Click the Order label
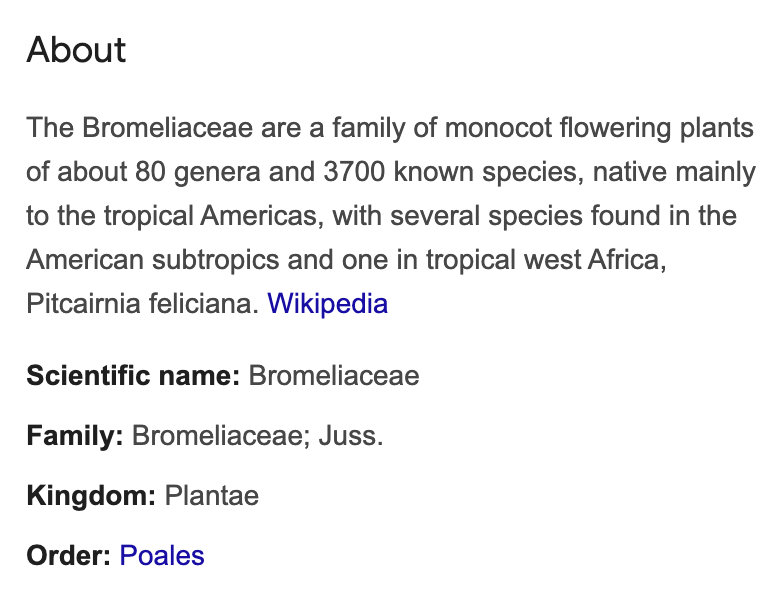This screenshot has width=776, height=594. [69, 555]
